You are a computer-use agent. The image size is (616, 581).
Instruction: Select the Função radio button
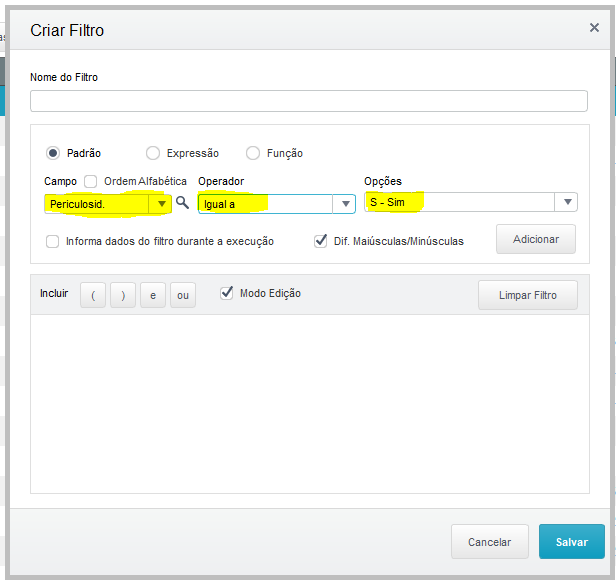point(253,153)
